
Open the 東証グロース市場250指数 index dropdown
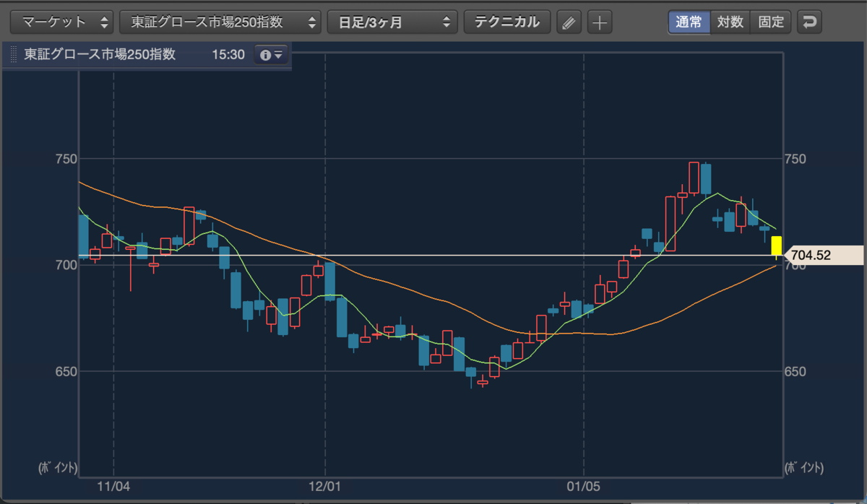pos(220,22)
